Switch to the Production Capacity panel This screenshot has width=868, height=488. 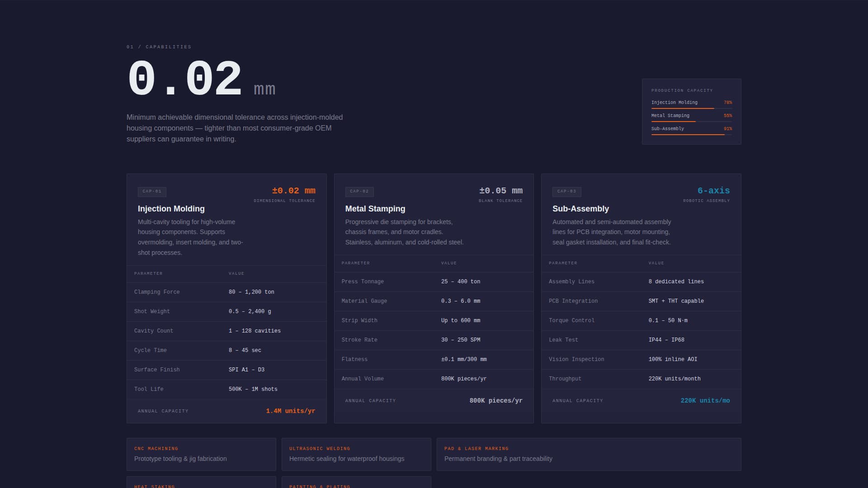pyautogui.click(x=691, y=90)
